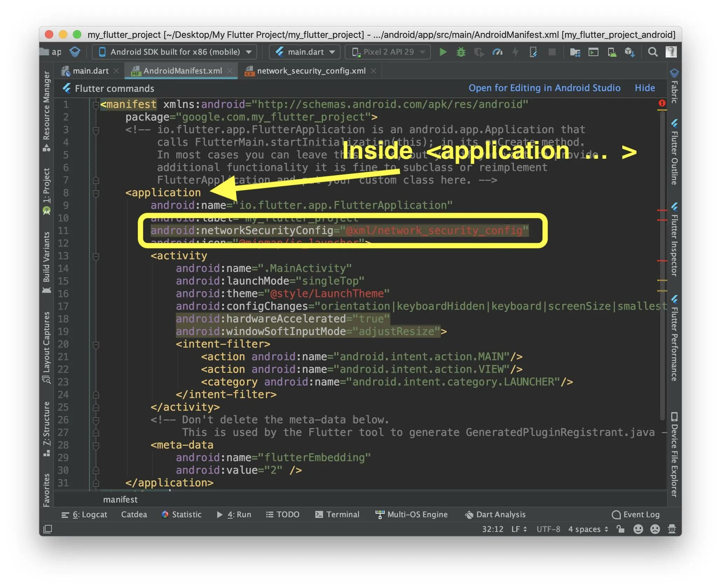The width and height of the screenshot is (721, 588).
Task: Start debugging with the green bug icon
Action: [x=461, y=52]
